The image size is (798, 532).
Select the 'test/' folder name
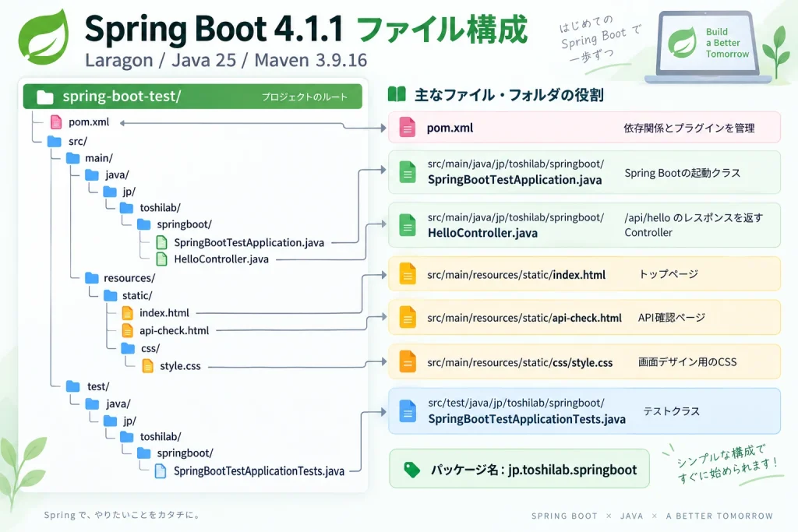pyautogui.click(x=98, y=386)
